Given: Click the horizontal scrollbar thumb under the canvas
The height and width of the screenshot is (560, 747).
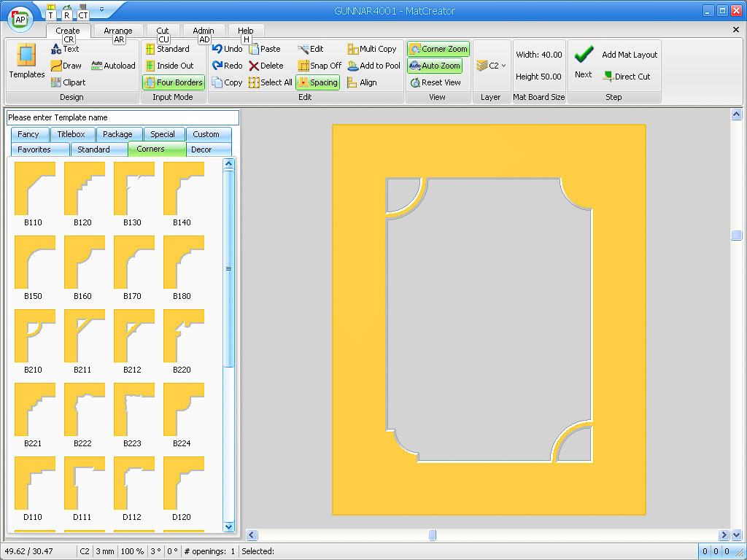Looking at the screenshot, I should coord(433,535).
